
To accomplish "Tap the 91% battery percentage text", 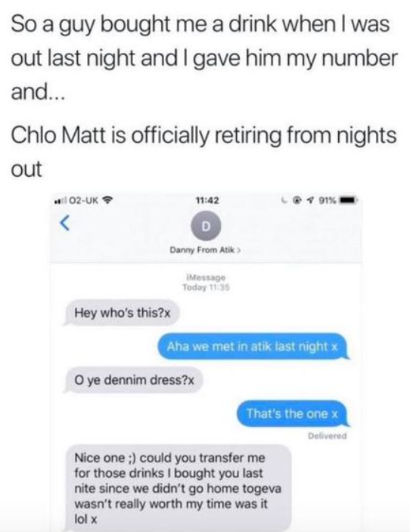I will tap(327, 200).
